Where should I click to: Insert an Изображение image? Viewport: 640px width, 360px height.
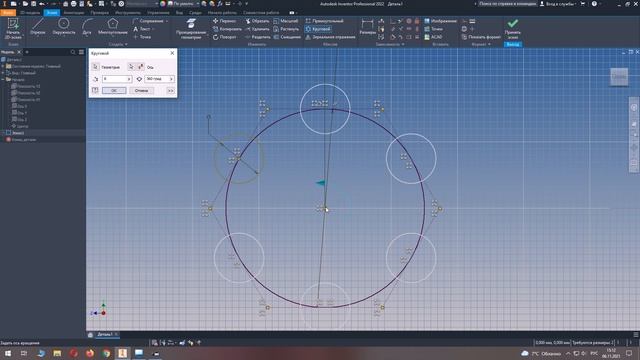(440, 21)
